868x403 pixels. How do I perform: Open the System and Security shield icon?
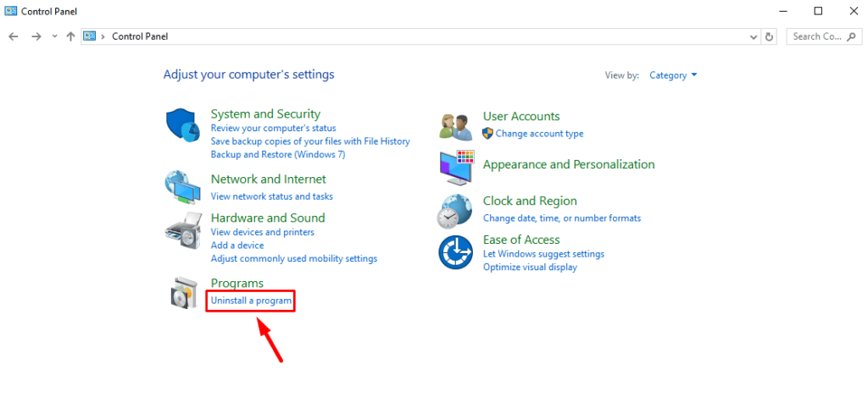coord(183,125)
